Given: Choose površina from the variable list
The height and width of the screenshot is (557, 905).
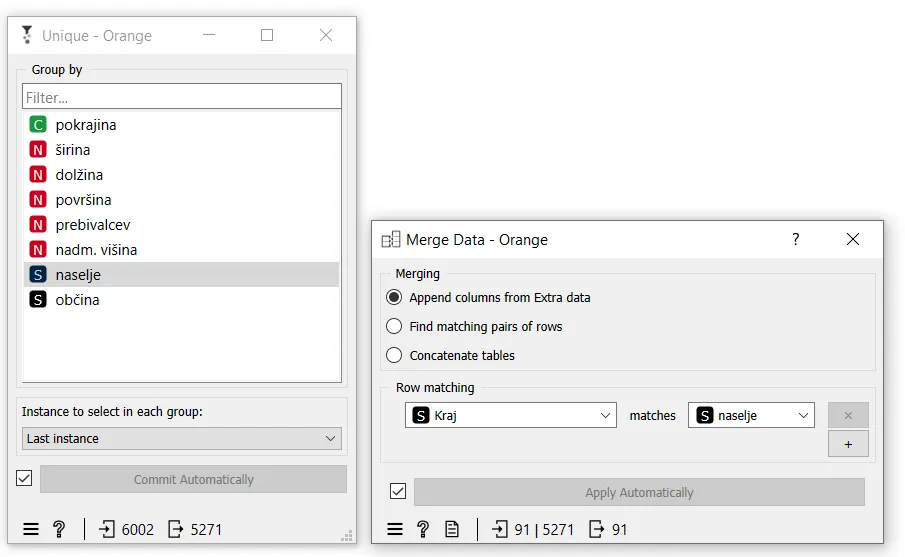Looking at the screenshot, I should pos(181,200).
